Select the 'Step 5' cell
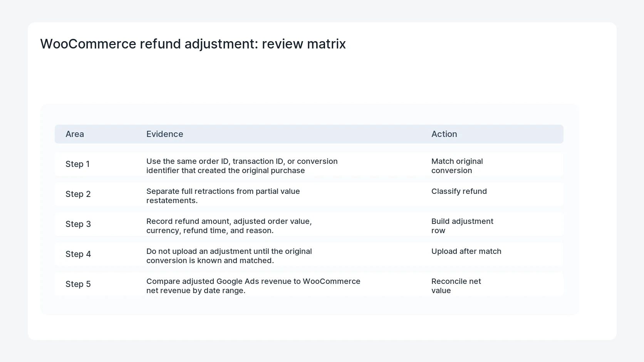This screenshot has height=362, width=644. pos(78,284)
